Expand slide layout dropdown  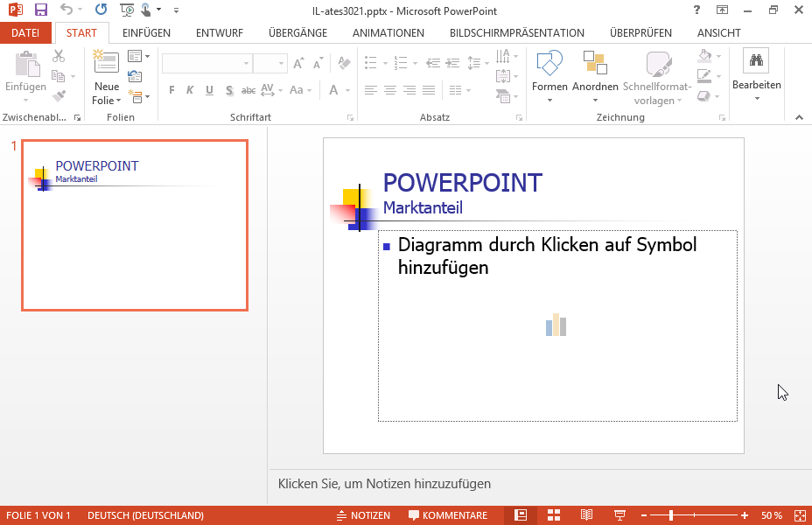coord(138,56)
